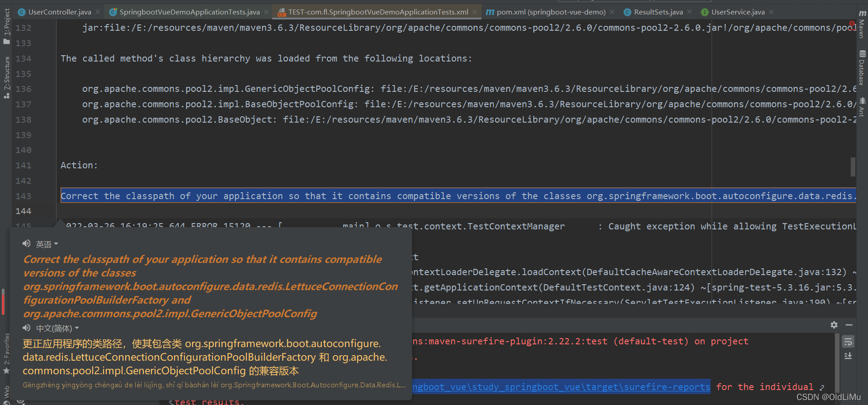Open the Database tool window
868x405 pixels.
click(862, 68)
